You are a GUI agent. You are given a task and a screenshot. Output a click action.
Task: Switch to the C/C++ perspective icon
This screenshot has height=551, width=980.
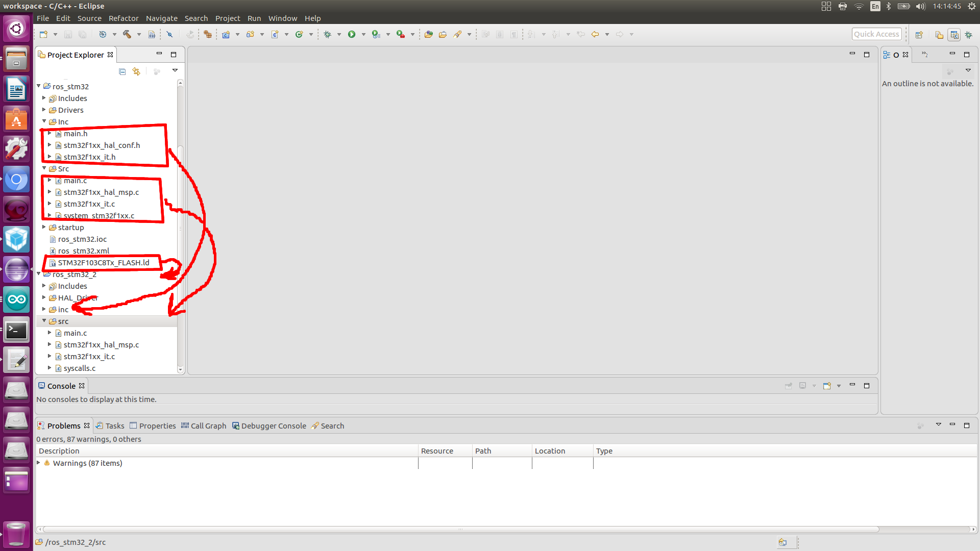click(954, 35)
